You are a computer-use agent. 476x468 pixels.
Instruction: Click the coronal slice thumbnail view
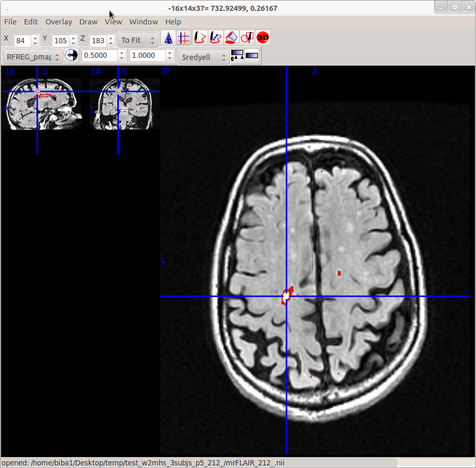pyautogui.click(x=125, y=104)
